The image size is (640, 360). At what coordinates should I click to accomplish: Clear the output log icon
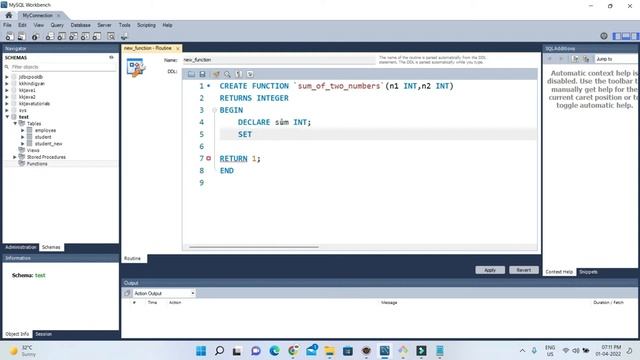[x=127, y=293]
